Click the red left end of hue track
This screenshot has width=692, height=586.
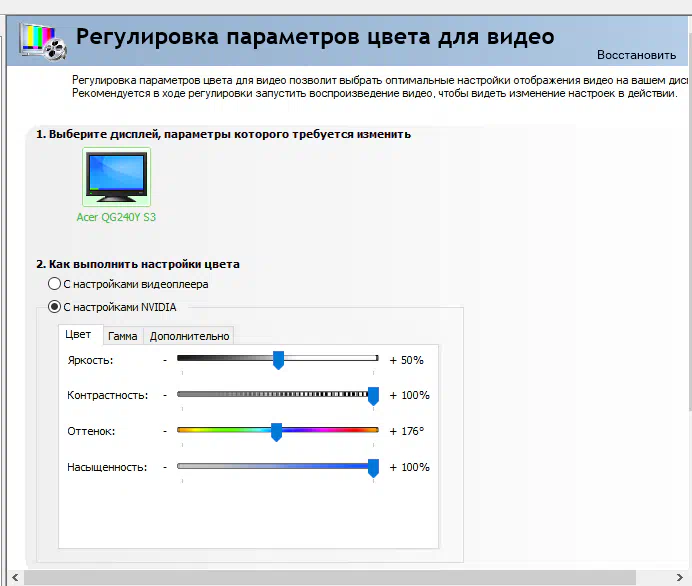click(x=183, y=430)
